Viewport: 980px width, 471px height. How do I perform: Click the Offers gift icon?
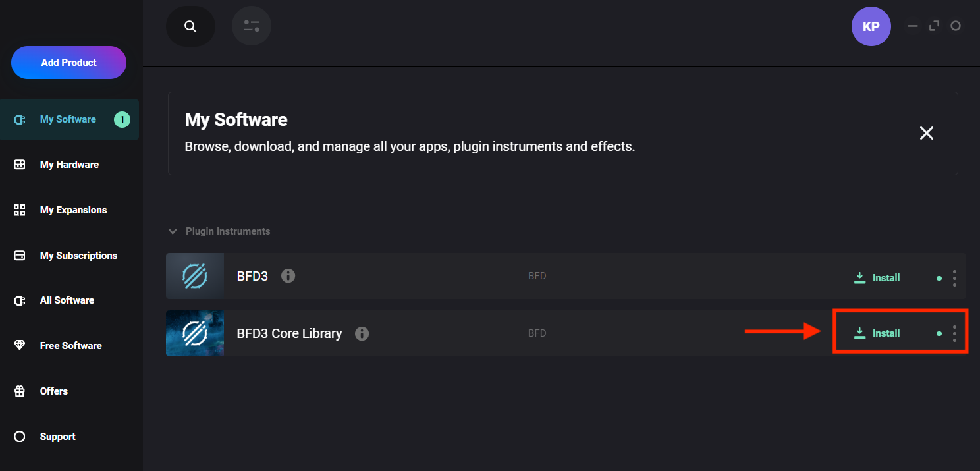[x=20, y=391]
